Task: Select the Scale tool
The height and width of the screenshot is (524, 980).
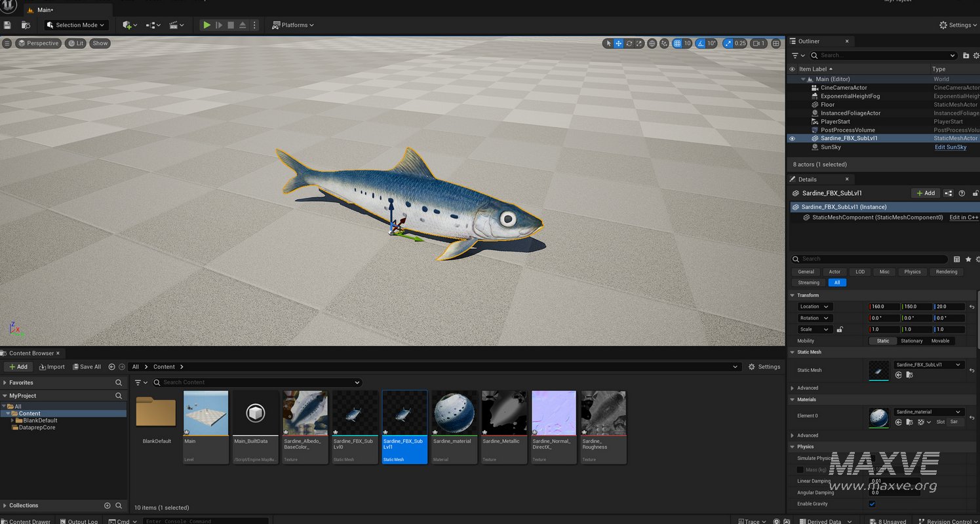Action: click(x=640, y=43)
